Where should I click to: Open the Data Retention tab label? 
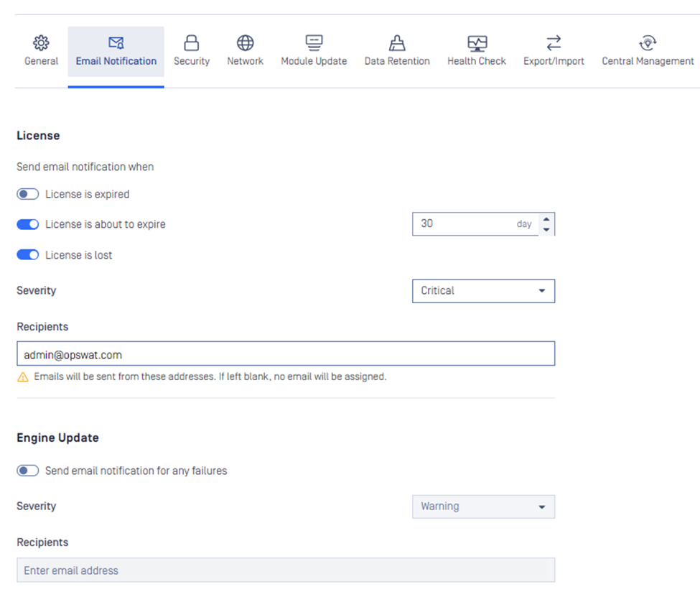(x=397, y=62)
